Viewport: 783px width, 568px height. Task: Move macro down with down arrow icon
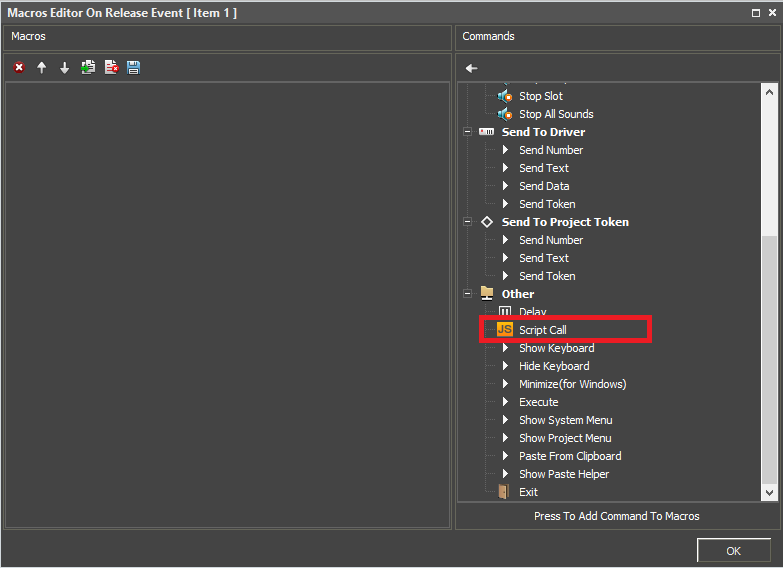tap(65, 68)
